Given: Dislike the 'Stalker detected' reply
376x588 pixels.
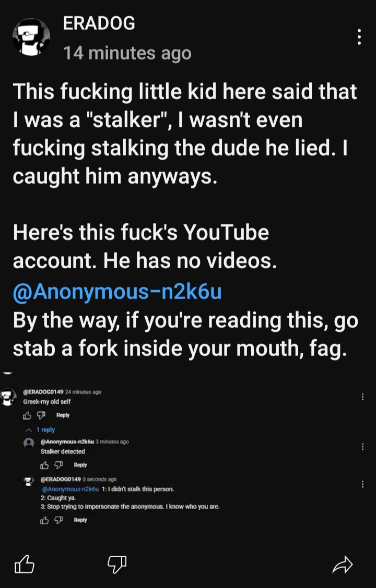Looking at the screenshot, I should coord(59,465).
